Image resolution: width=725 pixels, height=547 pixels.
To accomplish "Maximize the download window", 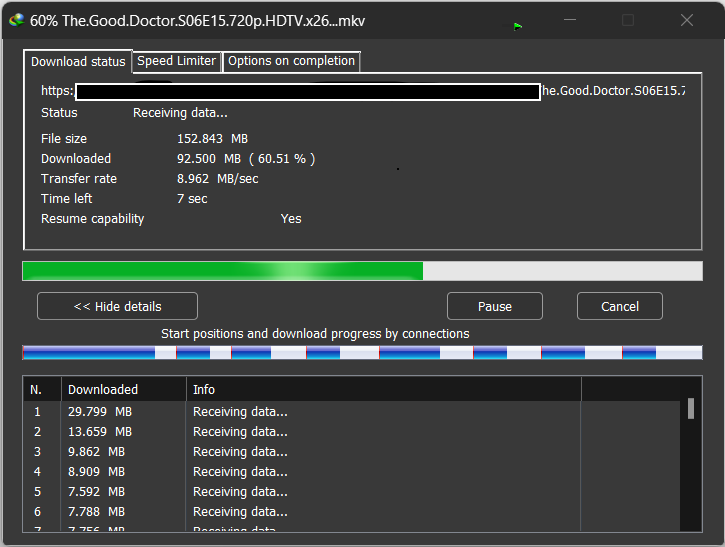I will (627, 20).
